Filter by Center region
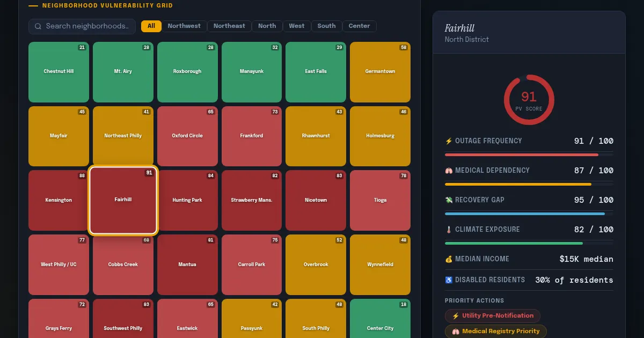 (359, 26)
